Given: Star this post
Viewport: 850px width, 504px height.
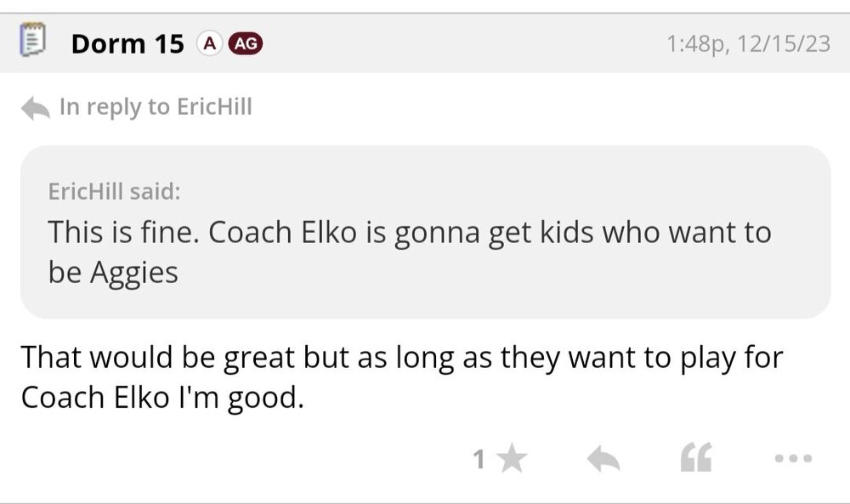Looking at the screenshot, I should click(x=511, y=460).
